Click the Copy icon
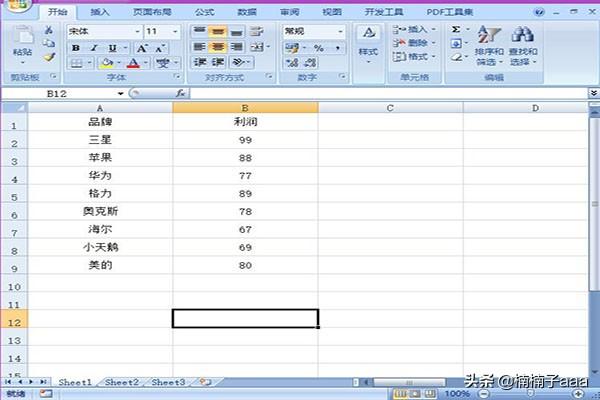This screenshot has width=600, height=400. coord(49,43)
